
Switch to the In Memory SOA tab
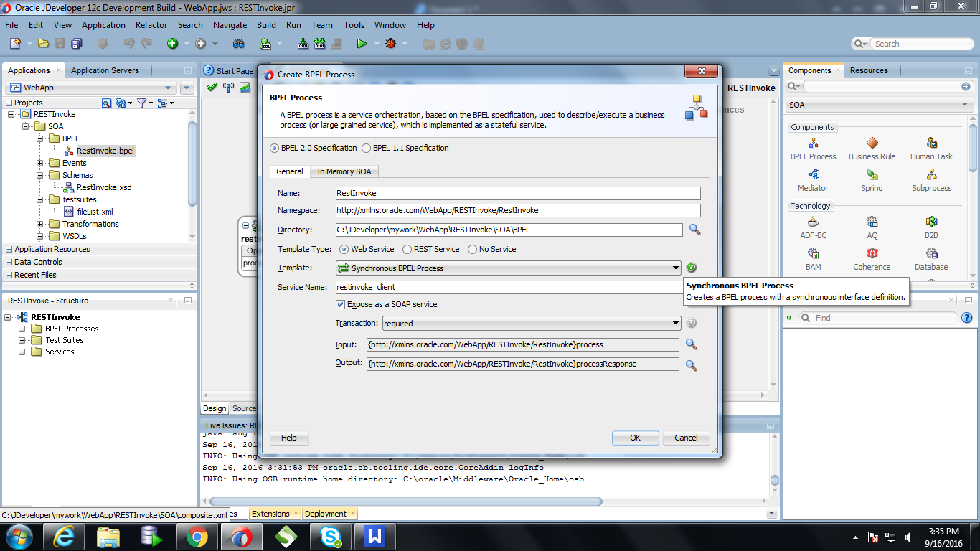(344, 171)
